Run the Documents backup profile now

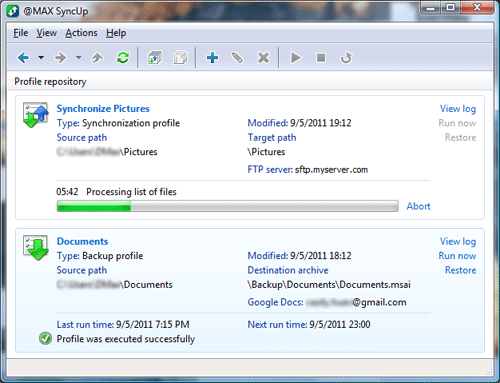[457, 256]
